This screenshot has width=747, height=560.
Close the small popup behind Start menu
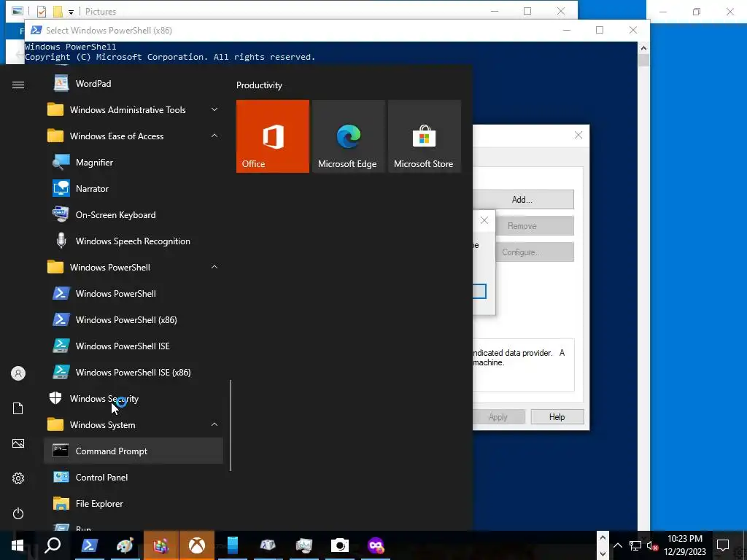(484, 220)
